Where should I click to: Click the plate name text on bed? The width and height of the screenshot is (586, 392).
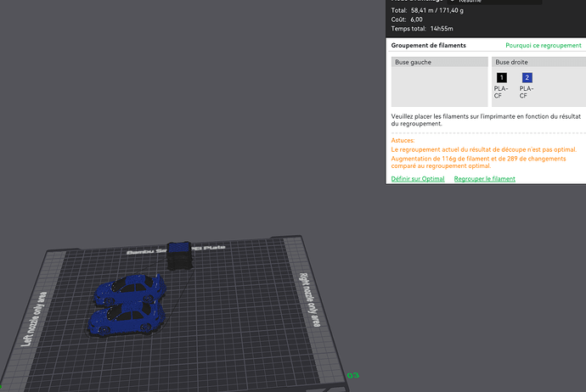coord(176,249)
